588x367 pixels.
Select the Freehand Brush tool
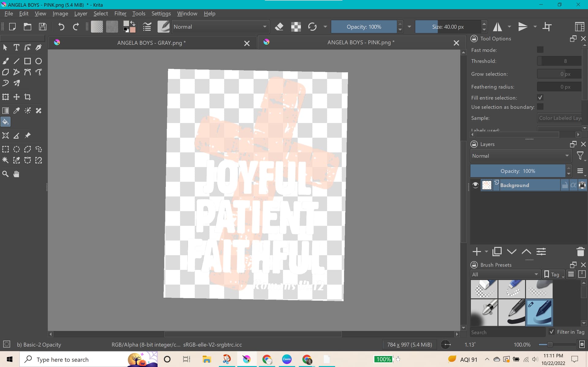(x=6, y=61)
